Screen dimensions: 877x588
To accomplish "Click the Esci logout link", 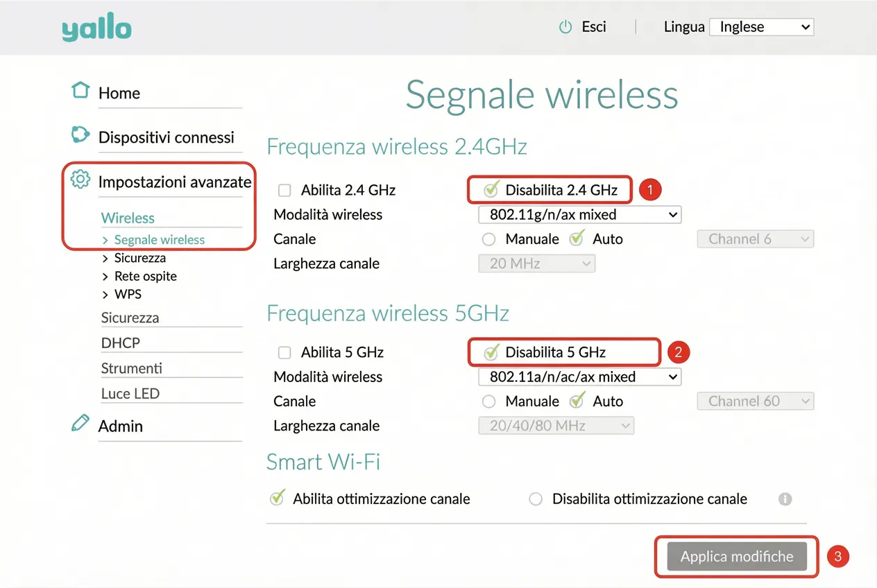I will coord(594,27).
